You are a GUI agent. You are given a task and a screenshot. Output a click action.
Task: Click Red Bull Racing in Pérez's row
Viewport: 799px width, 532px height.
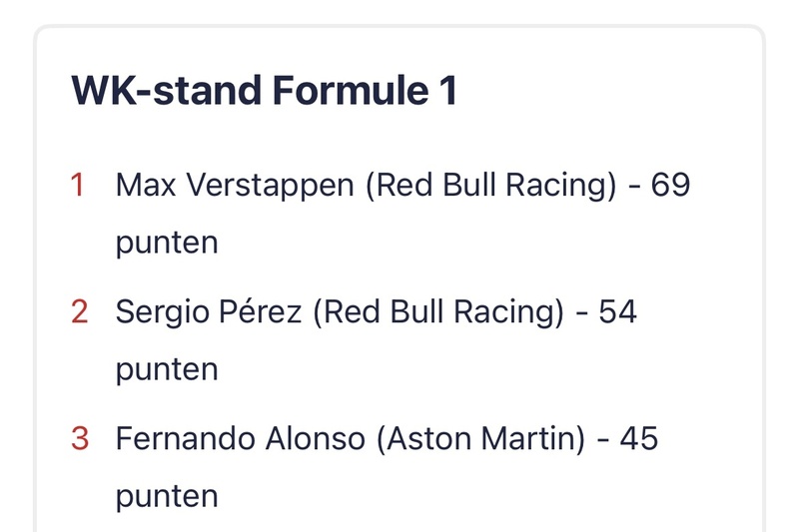[438, 312]
